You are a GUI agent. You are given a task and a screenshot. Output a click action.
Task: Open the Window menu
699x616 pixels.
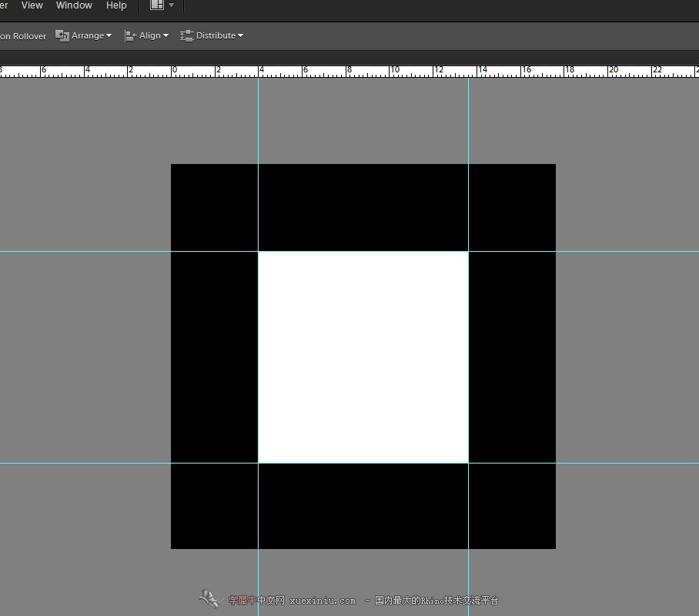[x=74, y=5]
